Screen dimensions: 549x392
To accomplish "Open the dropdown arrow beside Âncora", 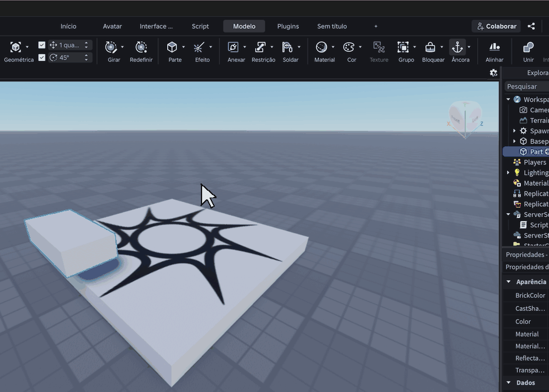I will (469, 47).
